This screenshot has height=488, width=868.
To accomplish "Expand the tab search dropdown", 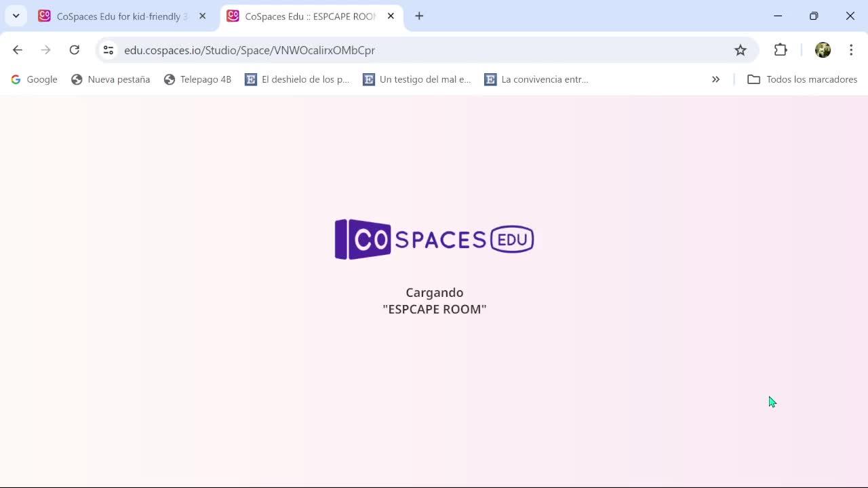I will (x=16, y=16).
